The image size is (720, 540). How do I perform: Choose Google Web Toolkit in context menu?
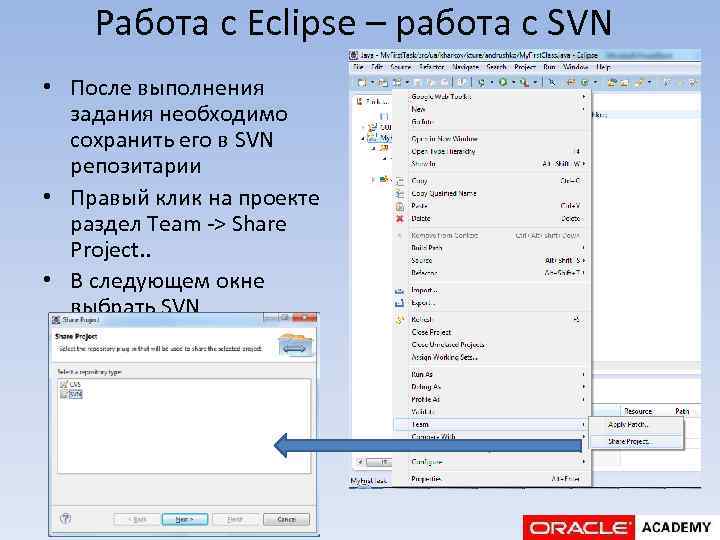point(491,96)
